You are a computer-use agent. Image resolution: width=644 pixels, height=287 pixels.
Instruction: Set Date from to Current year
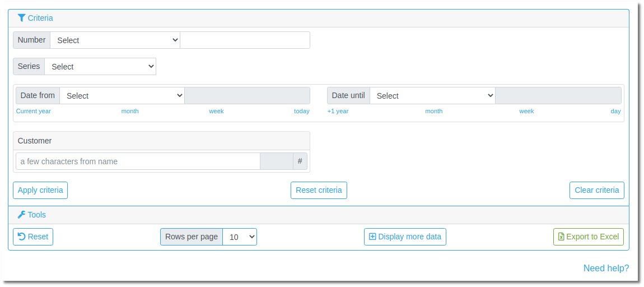[x=34, y=111]
